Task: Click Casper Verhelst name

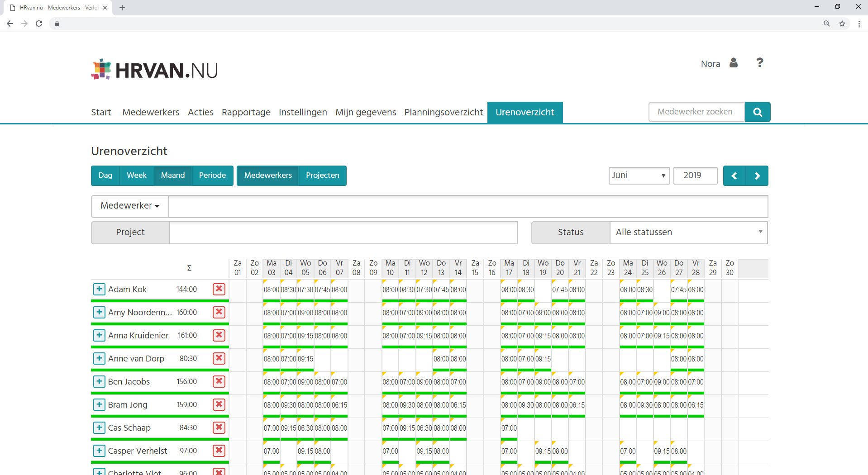Action: pyautogui.click(x=138, y=451)
